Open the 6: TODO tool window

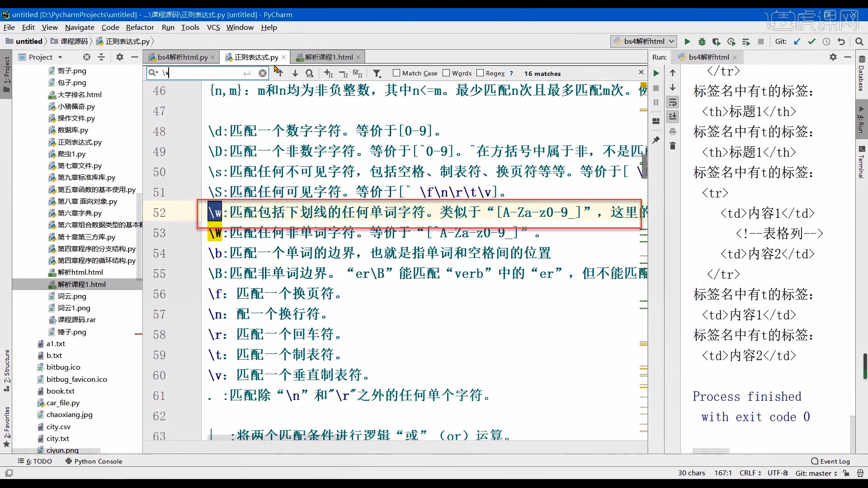click(x=35, y=461)
